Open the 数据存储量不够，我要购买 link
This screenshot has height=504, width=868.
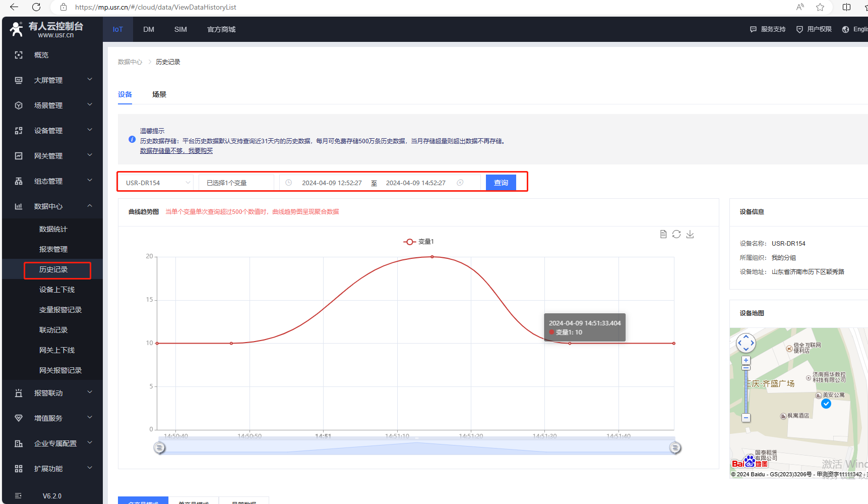[x=176, y=151]
